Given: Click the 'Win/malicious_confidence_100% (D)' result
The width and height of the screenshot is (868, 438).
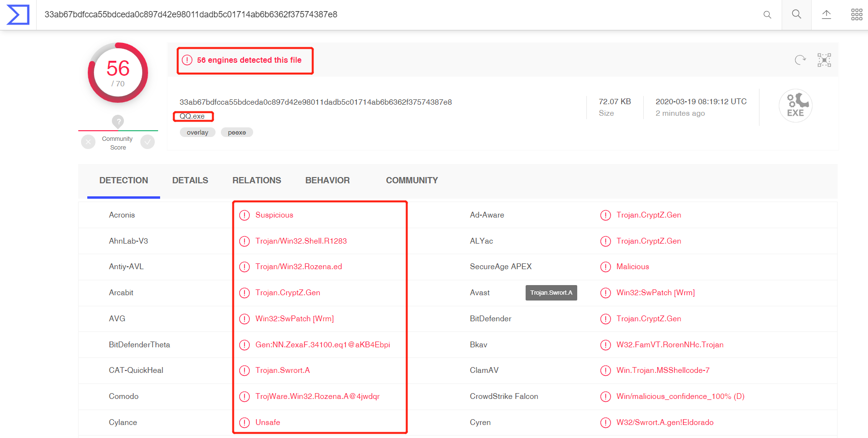Looking at the screenshot, I should [x=680, y=397].
